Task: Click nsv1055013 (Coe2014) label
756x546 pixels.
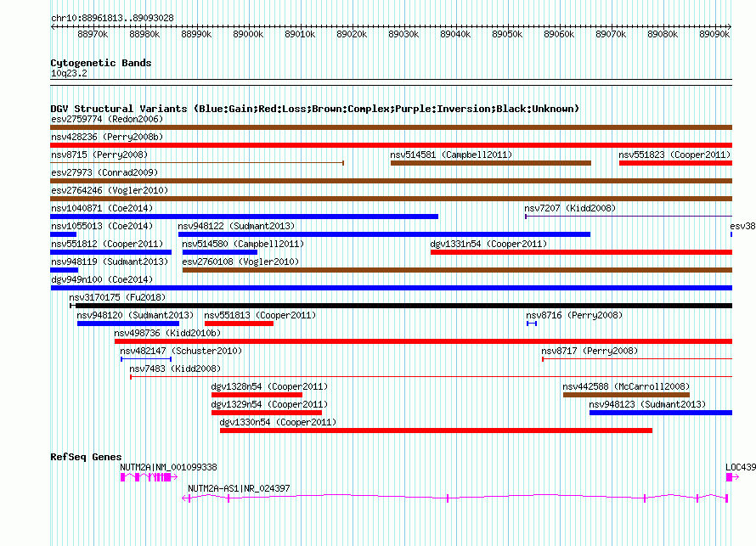Action: click(102, 226)
